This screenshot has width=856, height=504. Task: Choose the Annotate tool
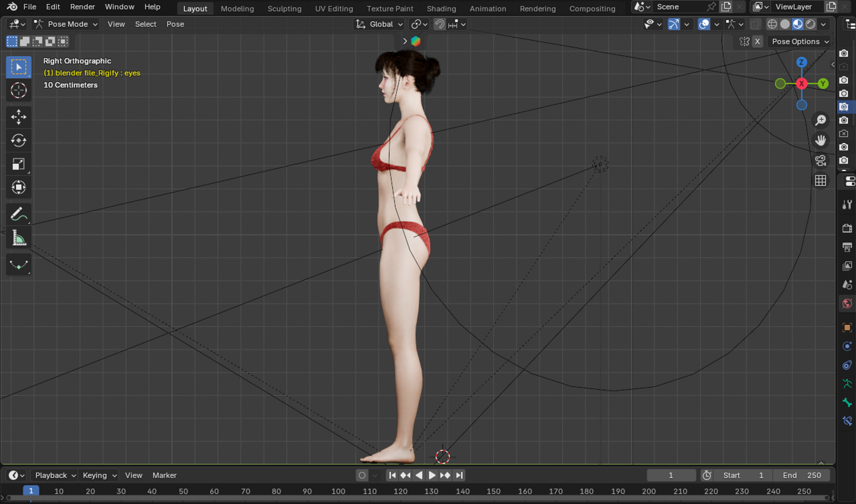(19, 214)
